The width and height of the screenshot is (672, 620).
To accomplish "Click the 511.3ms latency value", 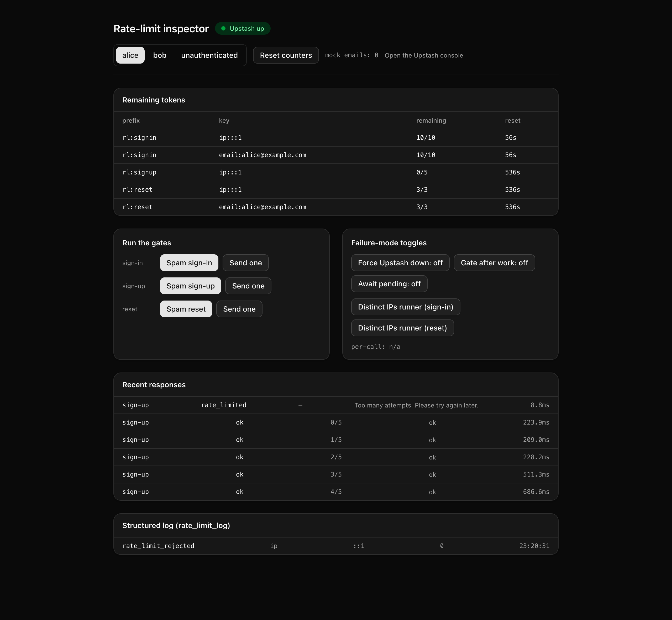I will coord(536,474).
